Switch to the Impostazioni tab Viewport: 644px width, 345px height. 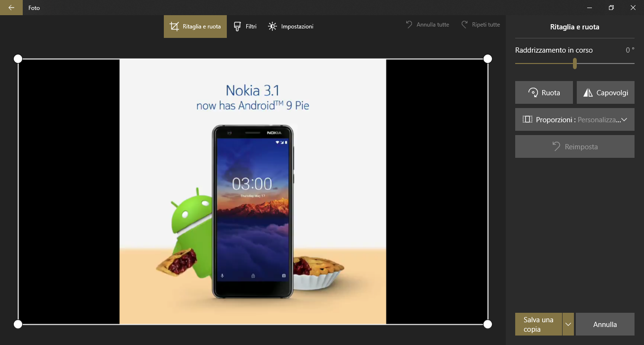291,27
